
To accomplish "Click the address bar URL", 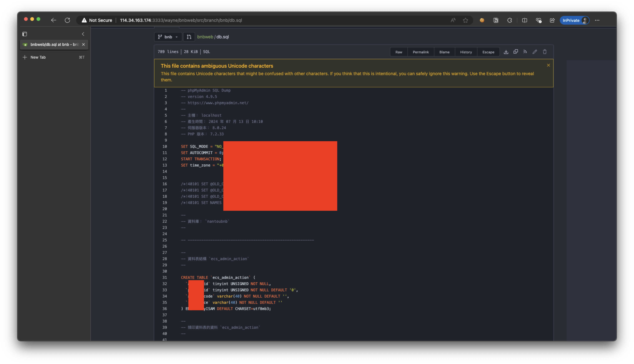I will click(181, 20).
